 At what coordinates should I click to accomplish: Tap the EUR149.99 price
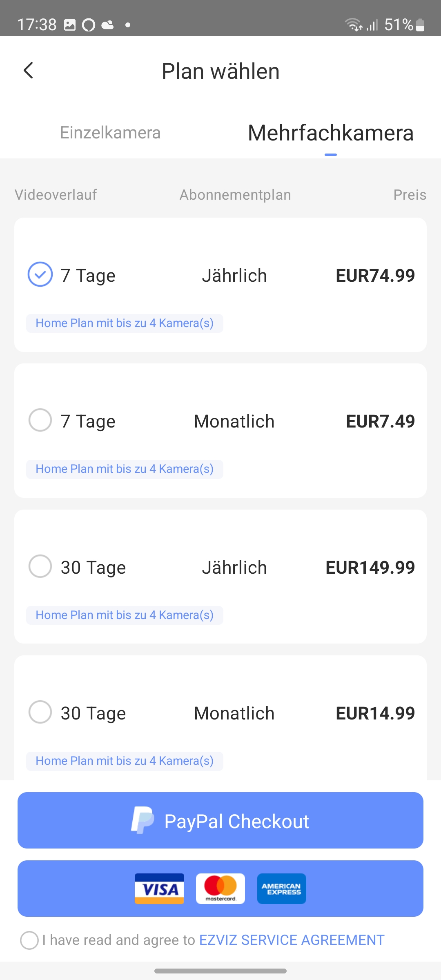tap(370, 568)
